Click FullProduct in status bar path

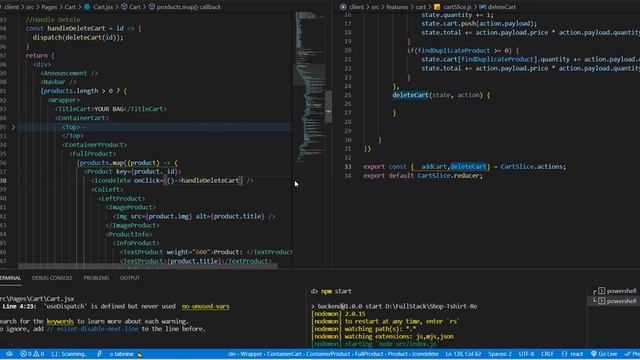(x=369, y=354)
